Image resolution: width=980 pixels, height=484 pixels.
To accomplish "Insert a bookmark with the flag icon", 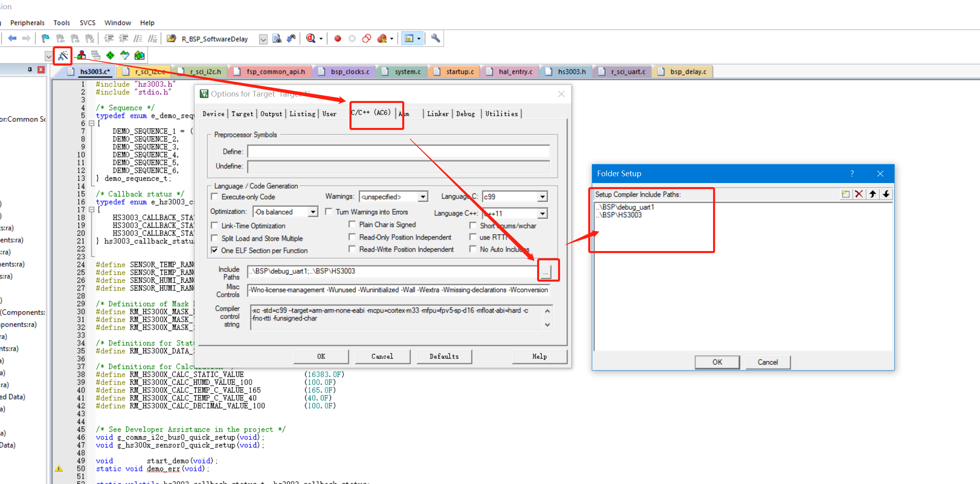I will (x=45, y=39).
